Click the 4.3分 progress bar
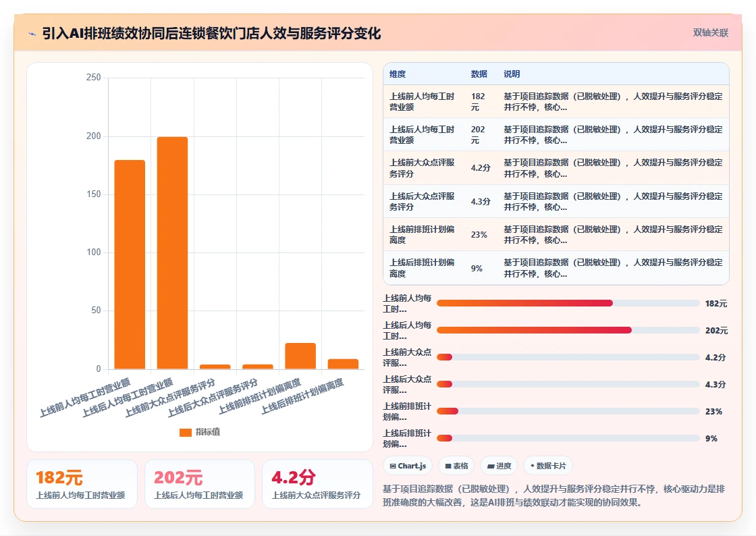This screenshot has width=756, height=536. (568, 384)
